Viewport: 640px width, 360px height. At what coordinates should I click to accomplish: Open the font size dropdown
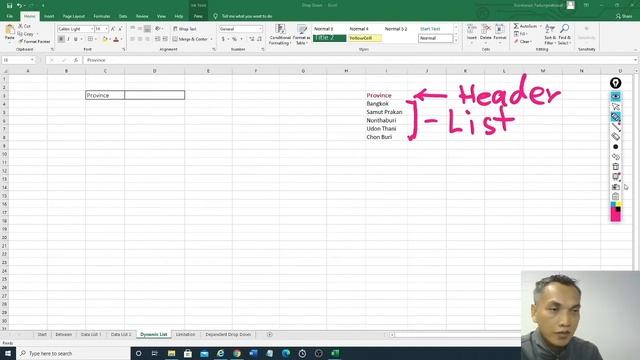point(107,29)
